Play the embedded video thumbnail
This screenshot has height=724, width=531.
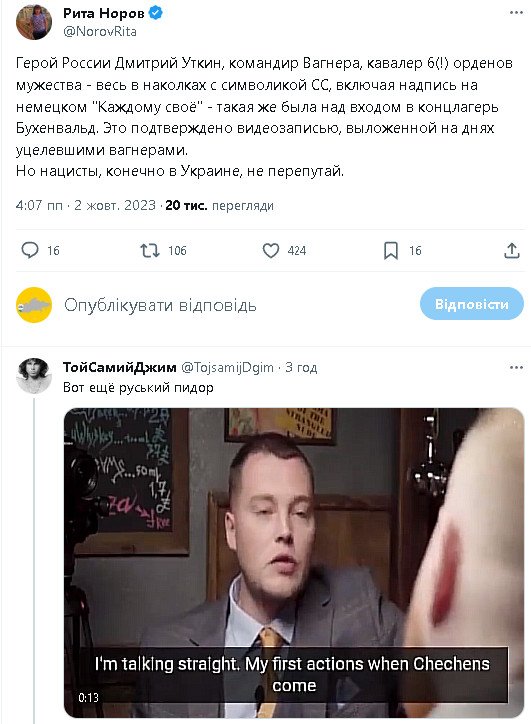[x=294, y=562]
